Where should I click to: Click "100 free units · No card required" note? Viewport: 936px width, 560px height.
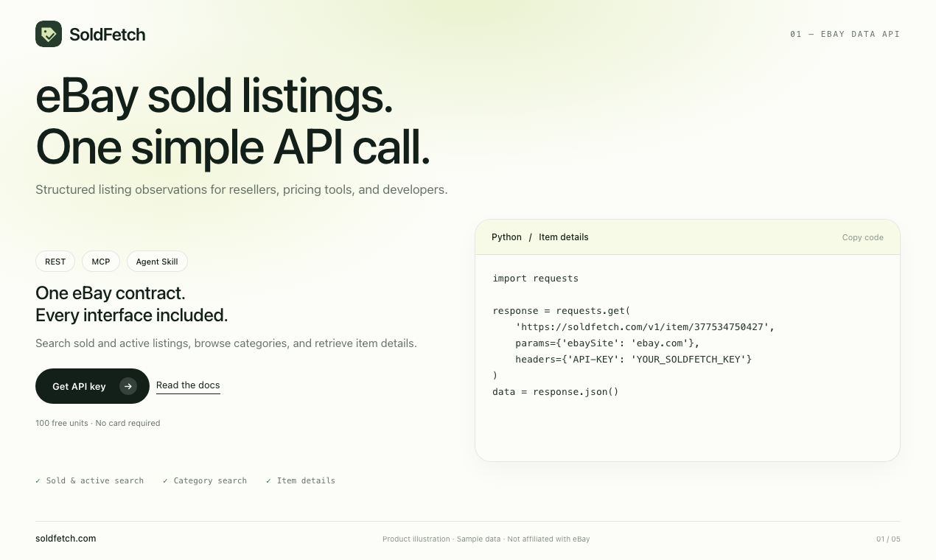98,423
